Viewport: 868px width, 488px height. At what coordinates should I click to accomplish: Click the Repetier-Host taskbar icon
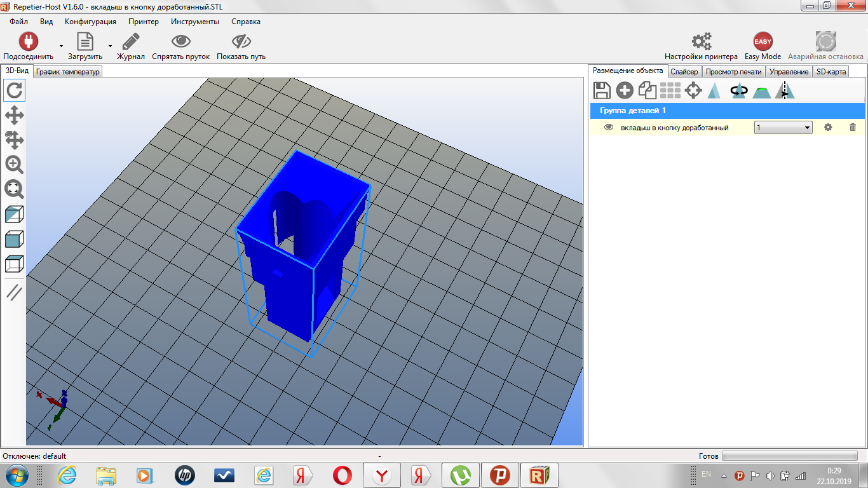[539, 475]
